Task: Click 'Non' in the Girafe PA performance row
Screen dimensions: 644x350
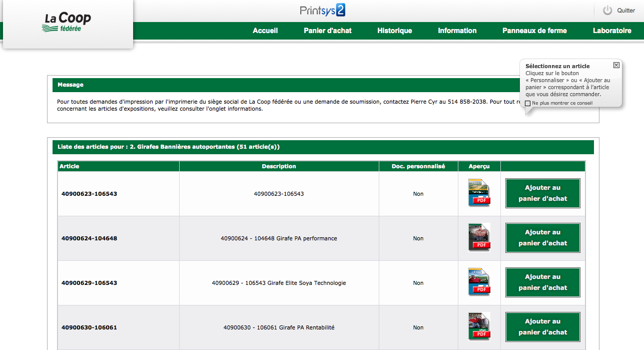Action: [x=418, y=238]
